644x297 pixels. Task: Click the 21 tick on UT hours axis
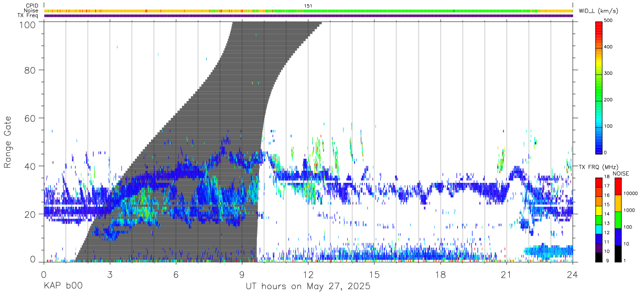507,275
